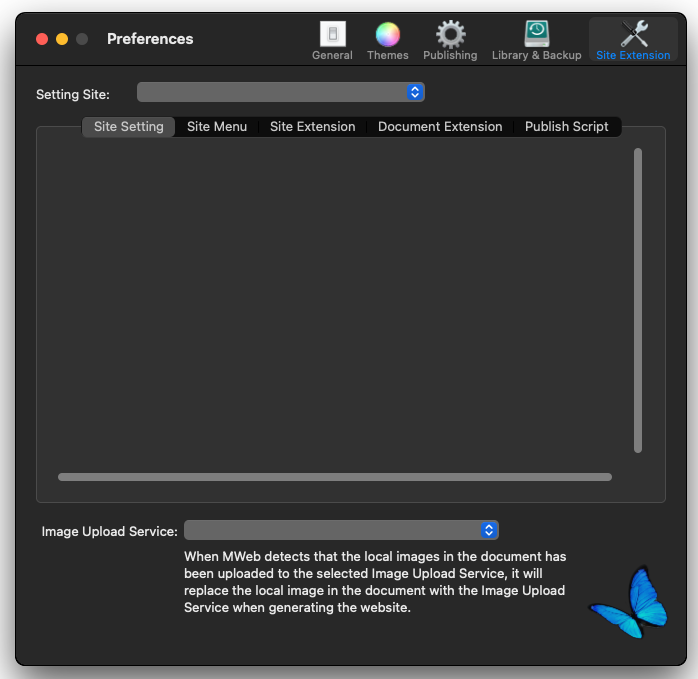Switch to the Site Setting tab
This screenshot has height=679, width=698.
click(x=129, y=127)
